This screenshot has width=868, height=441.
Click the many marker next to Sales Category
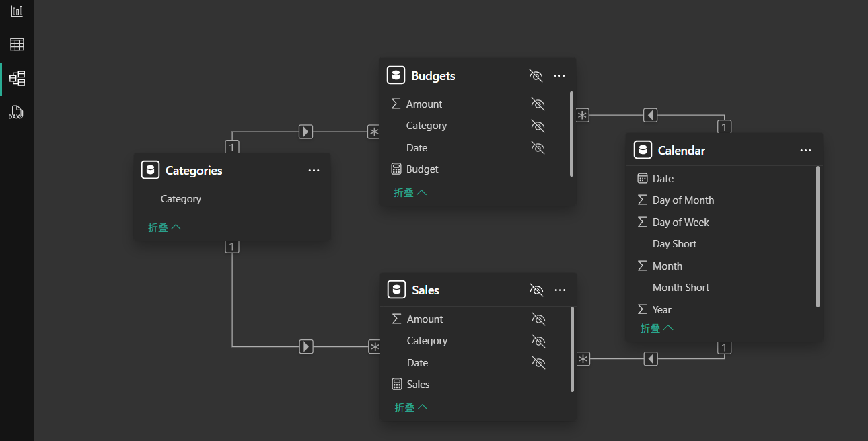tap(374, 347)
